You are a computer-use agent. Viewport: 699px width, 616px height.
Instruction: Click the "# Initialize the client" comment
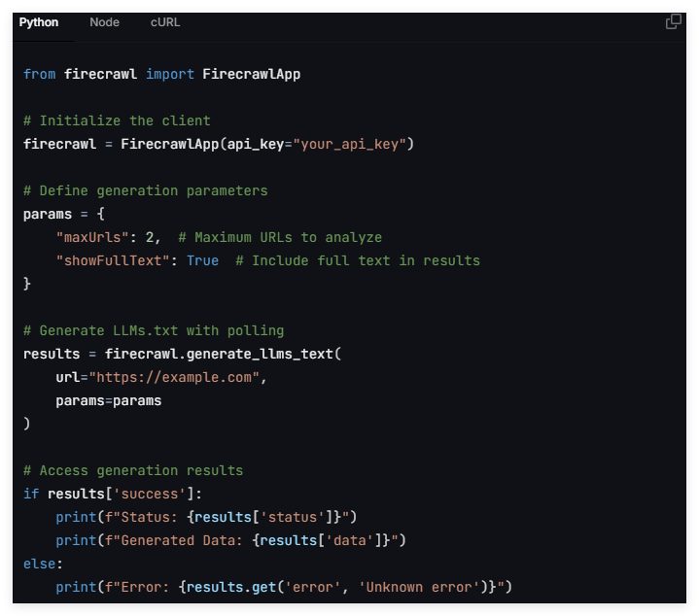click(117, 120)
